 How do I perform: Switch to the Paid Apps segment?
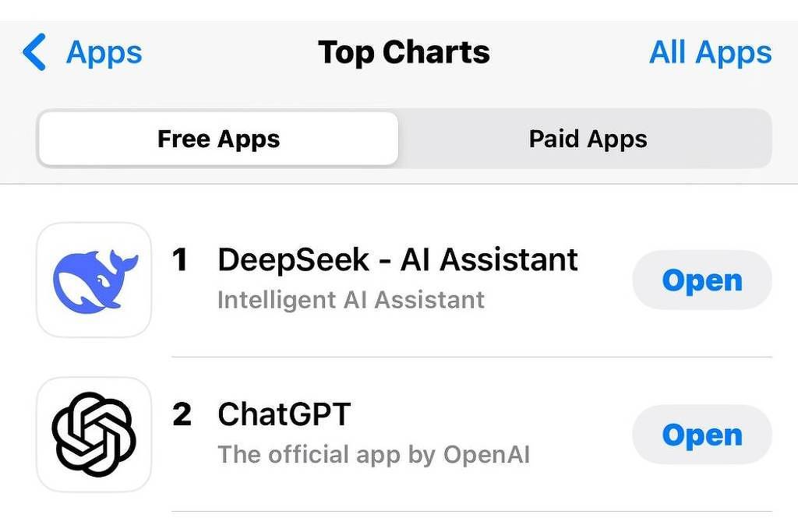point(588,139)
